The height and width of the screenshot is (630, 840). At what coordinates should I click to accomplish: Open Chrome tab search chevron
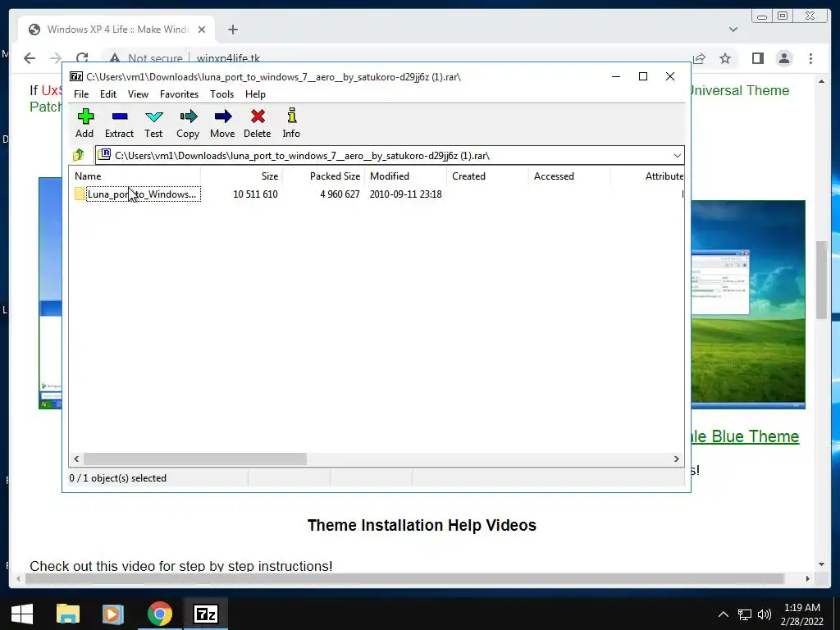(x=733, y=30)
